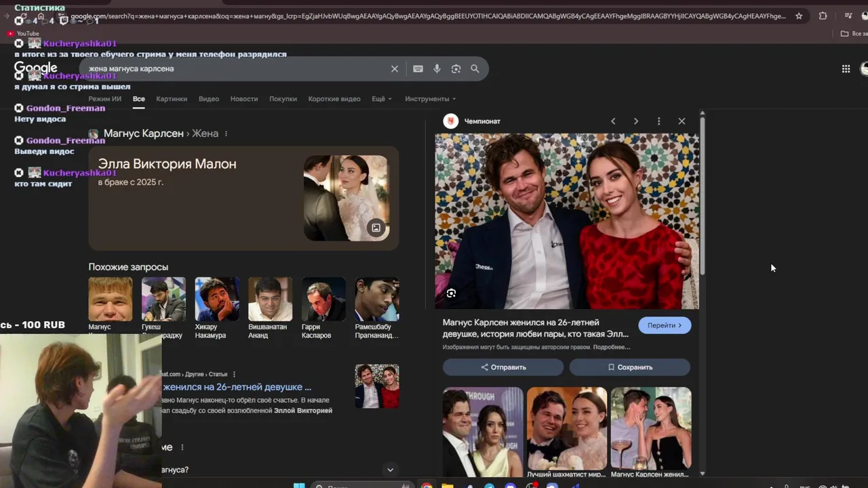
Task: Open the Инструменты dropdown
Action: pyautogui.click(x=431, y=99)
